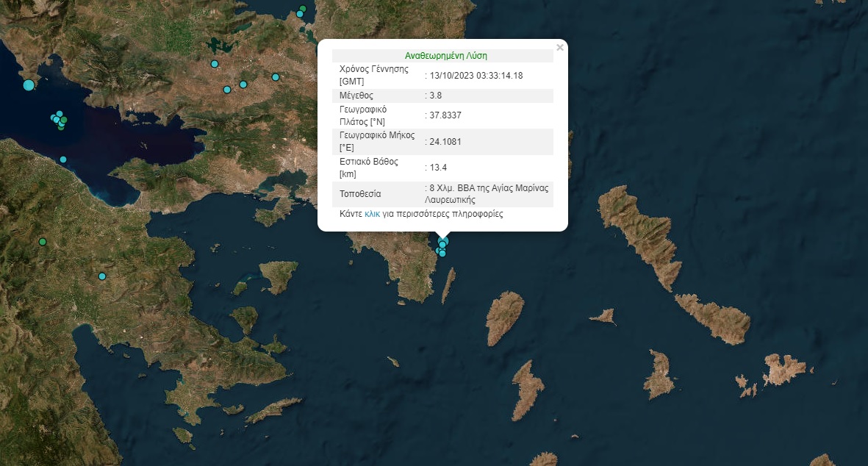Click the 'Εστιακό Βάθος [km]' label

[369, 167]
